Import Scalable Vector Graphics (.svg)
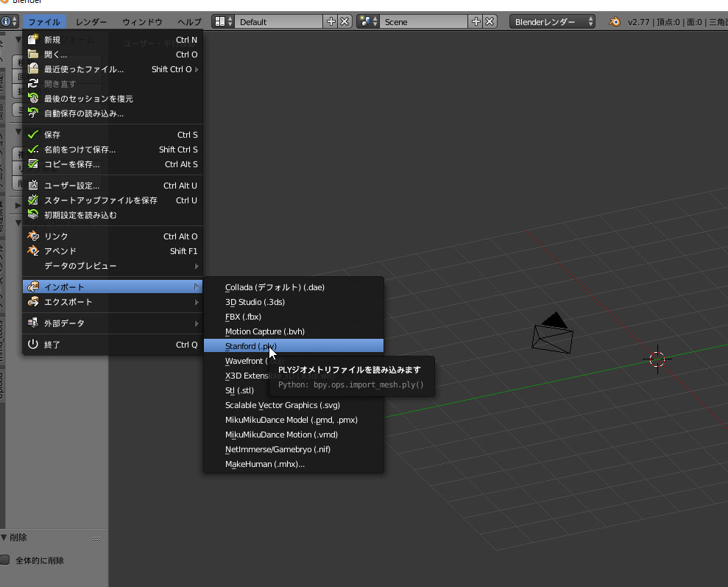This screenshot has width=728, height=587. click(294, 405)
